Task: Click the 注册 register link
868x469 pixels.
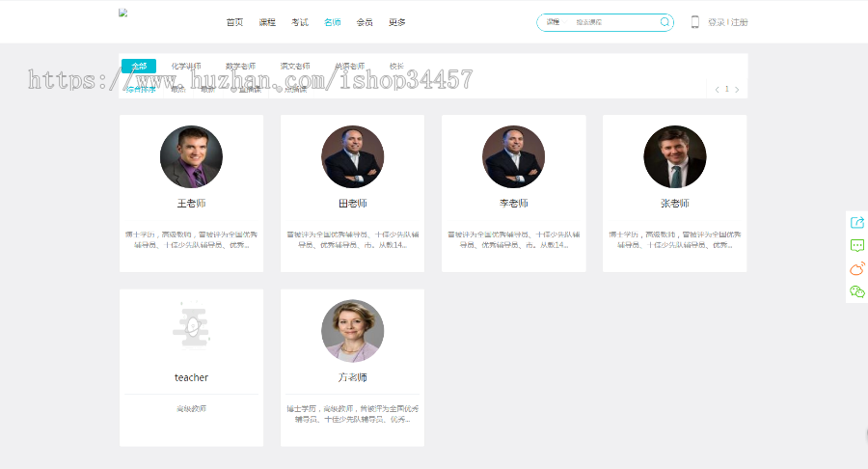Action: [740, 22]
